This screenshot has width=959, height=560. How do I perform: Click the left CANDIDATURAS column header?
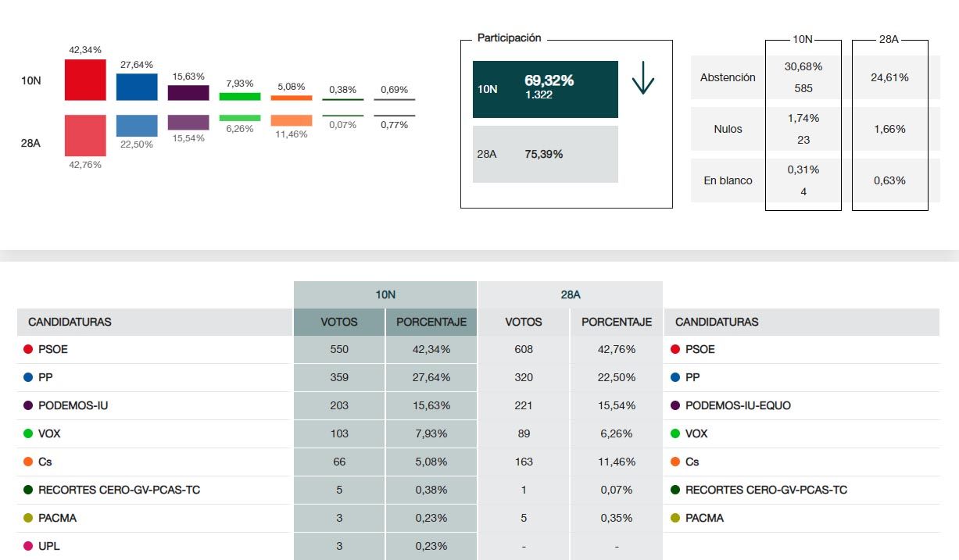[x=70, y=322]
